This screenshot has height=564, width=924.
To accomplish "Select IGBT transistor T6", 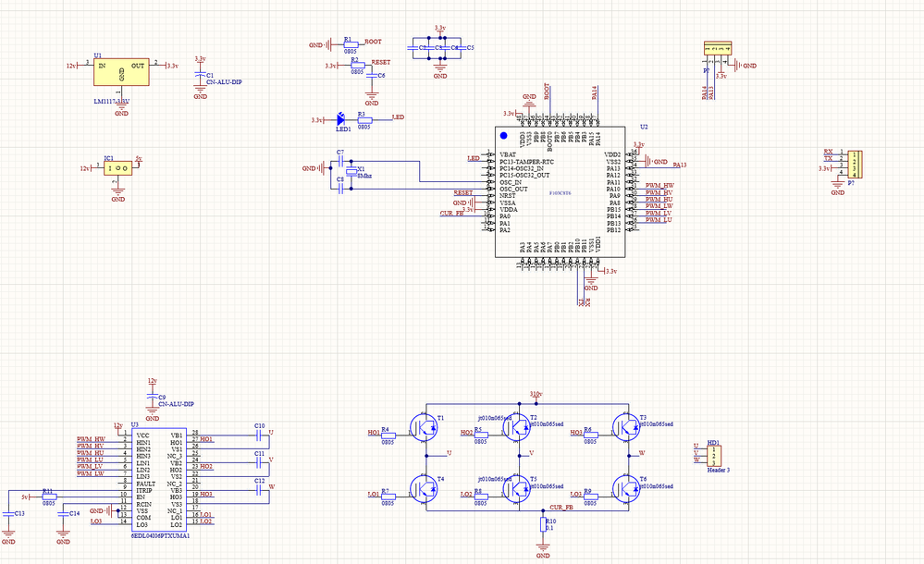I will pyautogui.click(x=626, y=489).
